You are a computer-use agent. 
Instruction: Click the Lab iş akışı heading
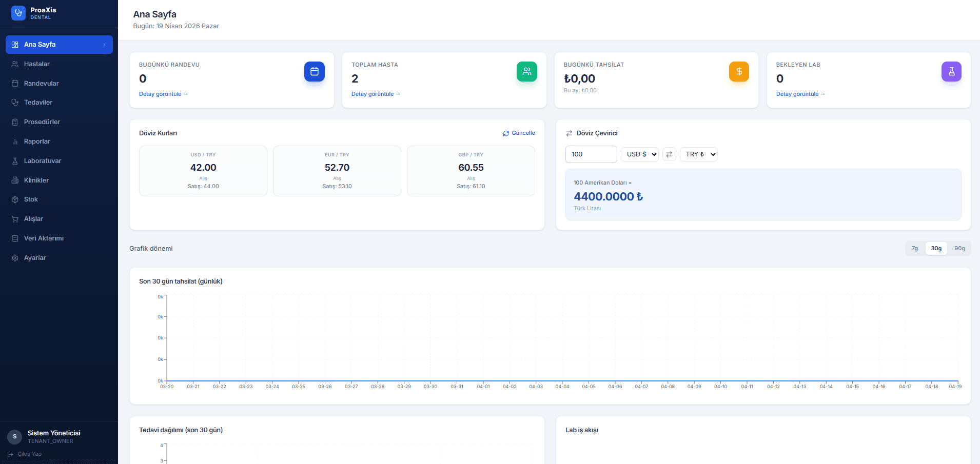(582, 430)
